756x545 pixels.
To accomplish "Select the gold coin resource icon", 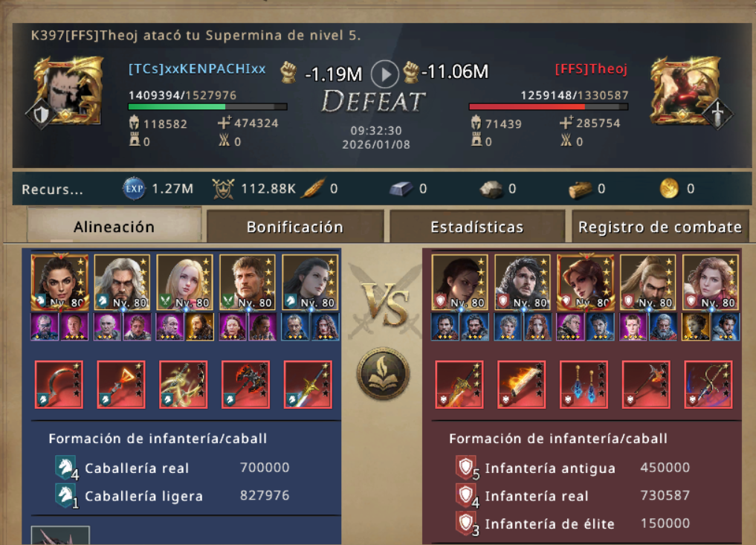I will pos(669,188).
